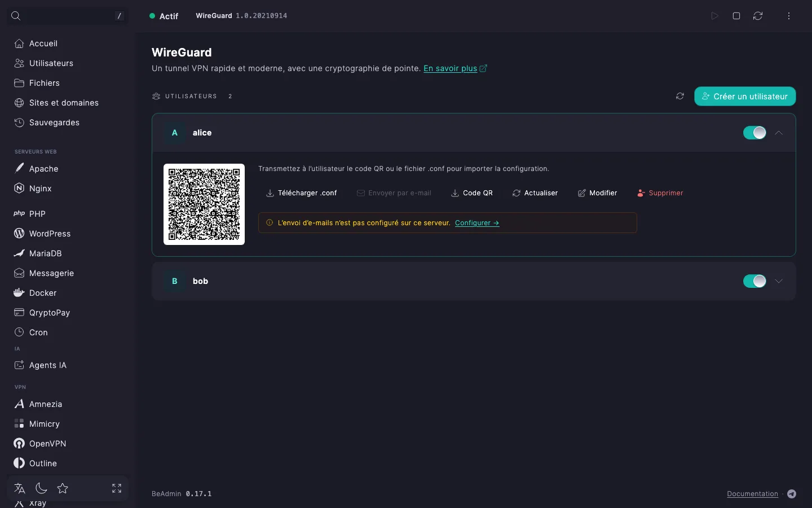This screenshot has height=508, width=812.
Task: Click the start service play icon
Action: pos(714,16)
